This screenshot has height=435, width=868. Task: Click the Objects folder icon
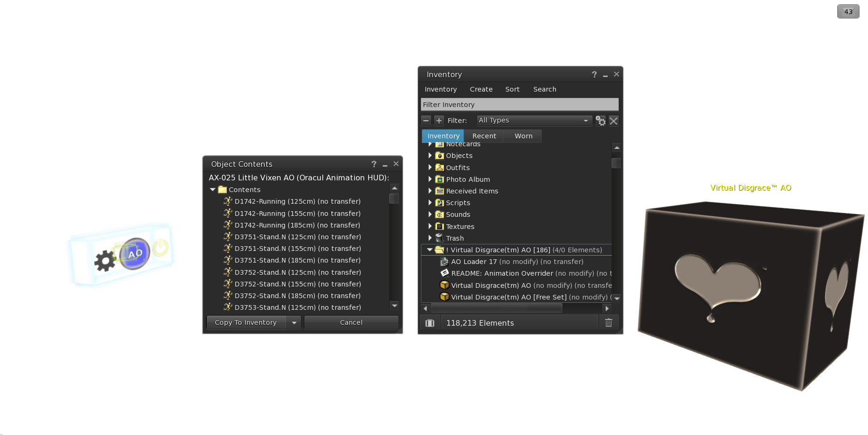coord(440,156)
